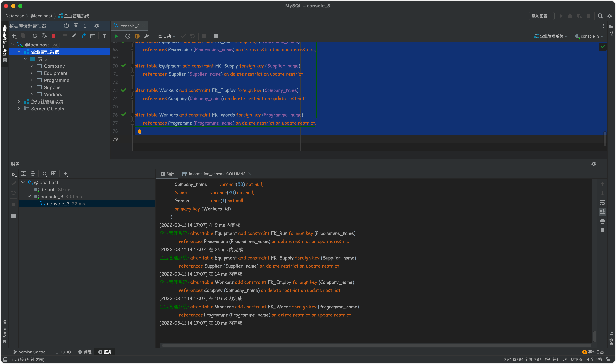Viewport: 616px width, 364px height.
Task: Open Tx auto transaction mode dropdown
Action: pyautogui.click(x=166, y=36)
